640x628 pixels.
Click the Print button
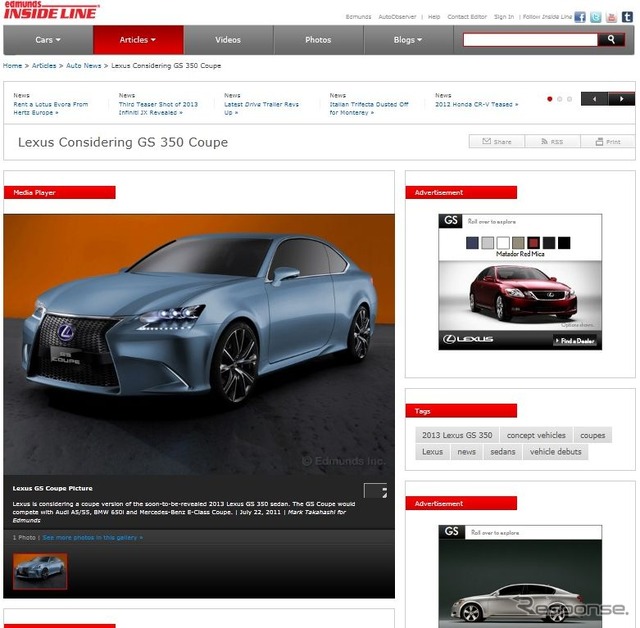608,141
